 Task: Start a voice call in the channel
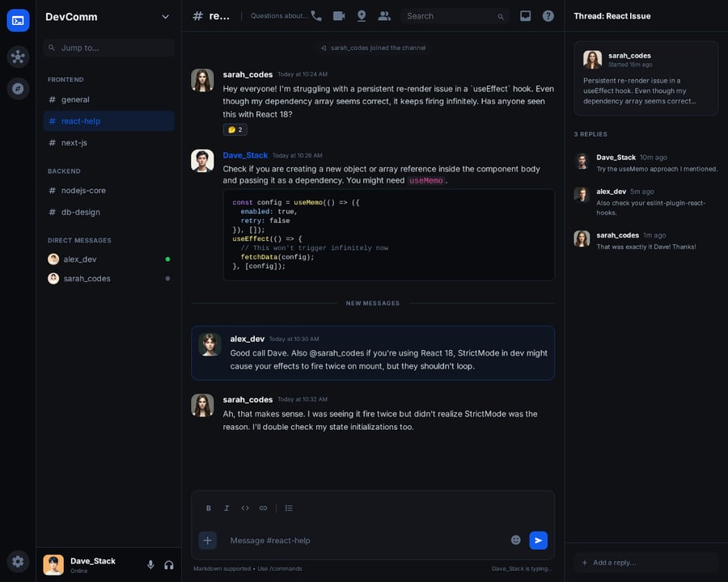click(316, 16)
